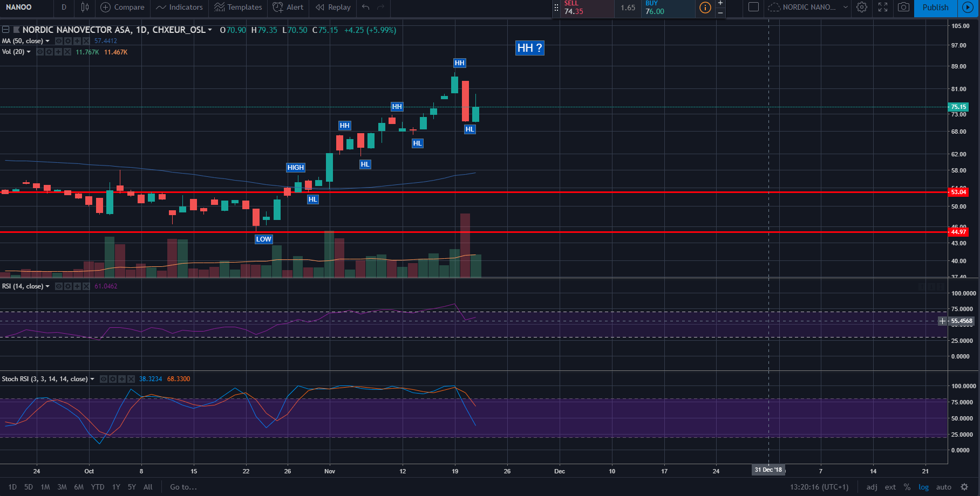Viewport: 980px width, 496px height.
Task: Click the SELL 74.35 button
Action: coord(587,8)
